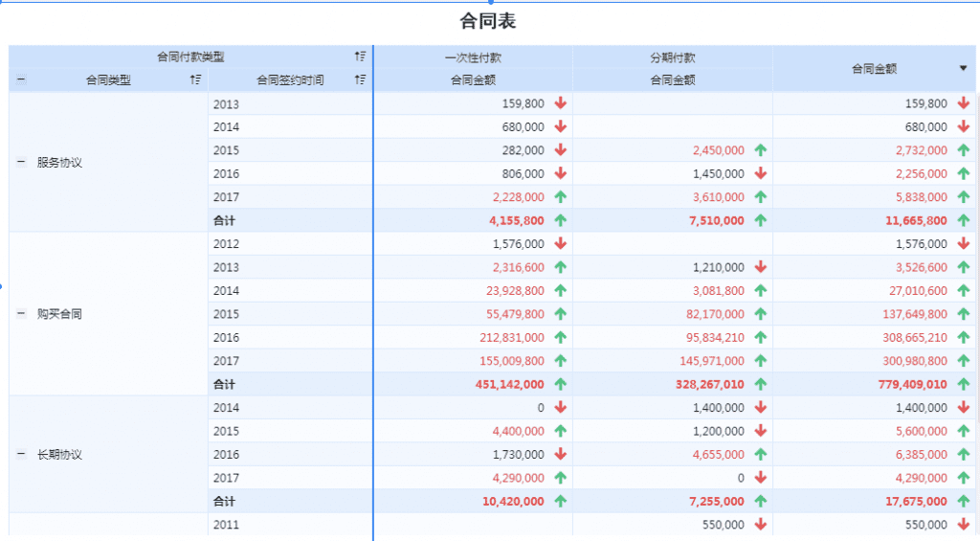
Task: Collapse the 服务协议 group
Action: click(21, 162)
